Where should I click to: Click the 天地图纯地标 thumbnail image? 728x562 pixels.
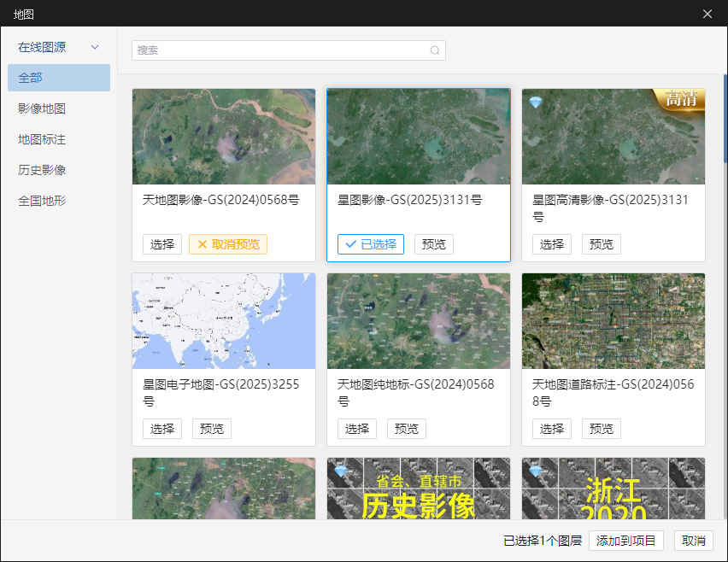pos(418,320)
